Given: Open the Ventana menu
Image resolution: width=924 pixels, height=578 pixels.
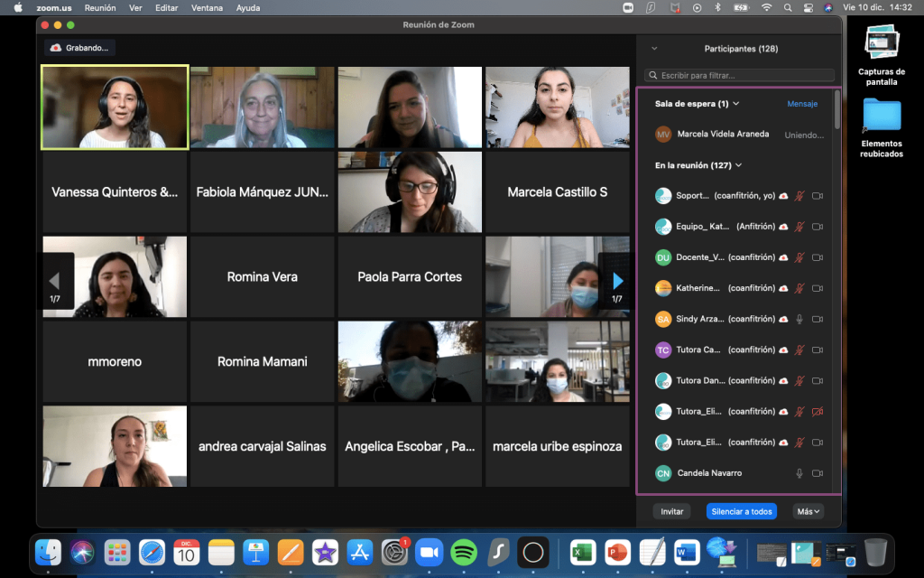Looking at the screenshot, I should (x=207, y=7).
